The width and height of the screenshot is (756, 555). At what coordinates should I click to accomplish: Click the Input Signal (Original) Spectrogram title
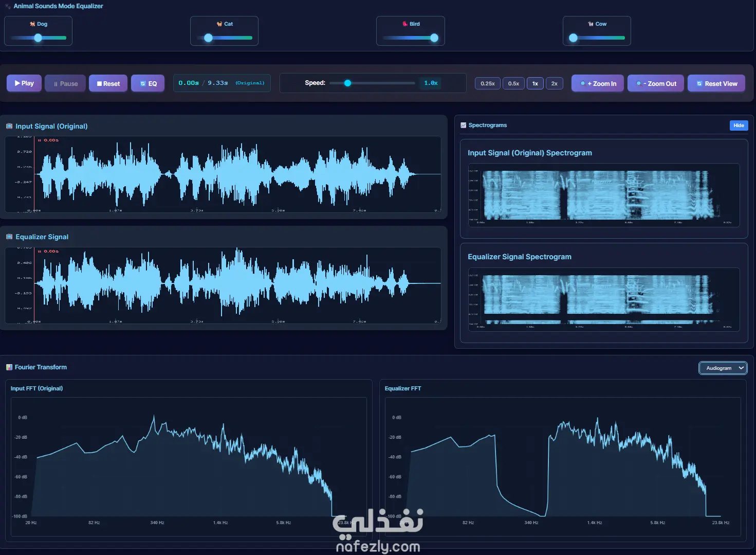[530, 153]
